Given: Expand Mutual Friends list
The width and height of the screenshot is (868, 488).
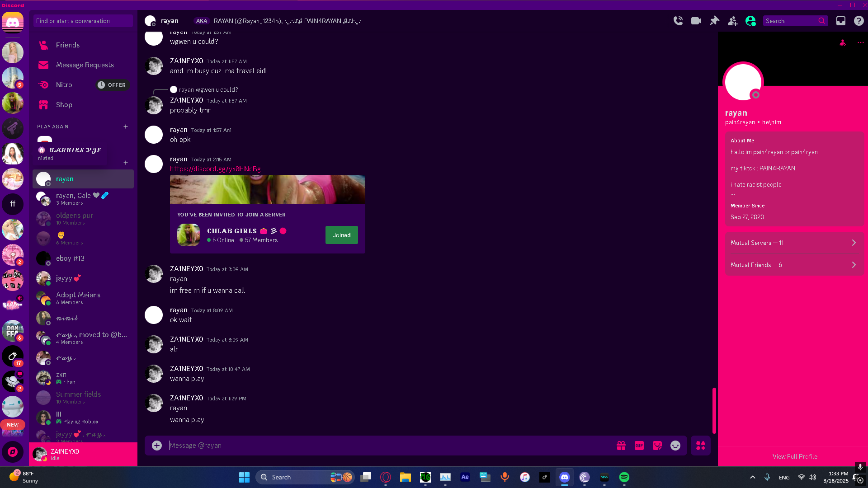Looking at the screenshot, I should point(794,265).
